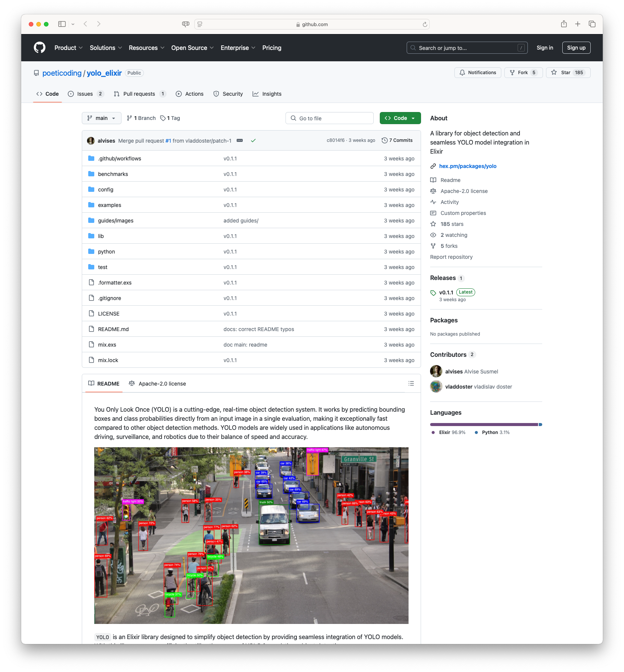
Task: Click the Report repository link
Action: [x=451, y=257]
